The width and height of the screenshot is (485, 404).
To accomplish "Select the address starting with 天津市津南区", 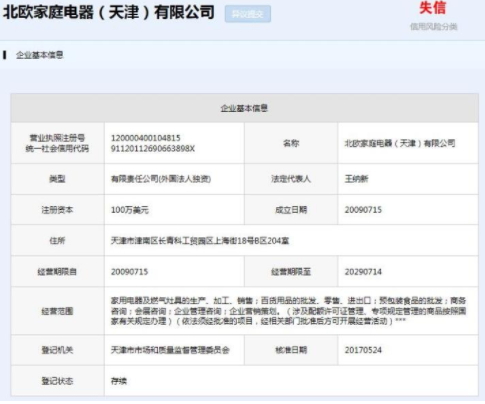I will pos(200,241).
